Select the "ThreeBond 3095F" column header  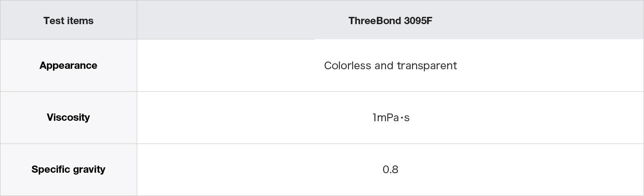click(x=391, y=20)
